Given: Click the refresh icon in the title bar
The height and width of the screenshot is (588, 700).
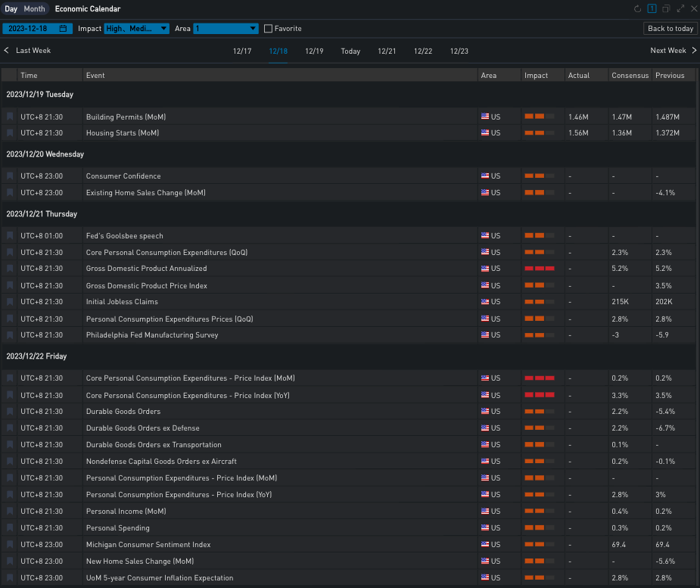Looking at the screenshot, I should coord(637,9).
